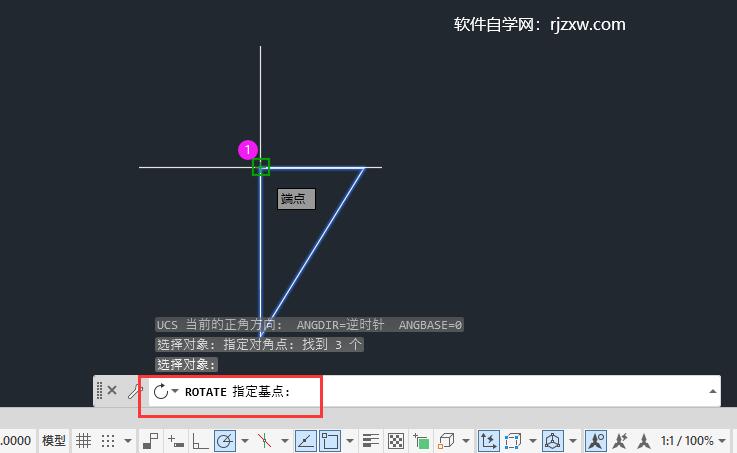Open polar tracking angles dropdown

coord(244,441)
